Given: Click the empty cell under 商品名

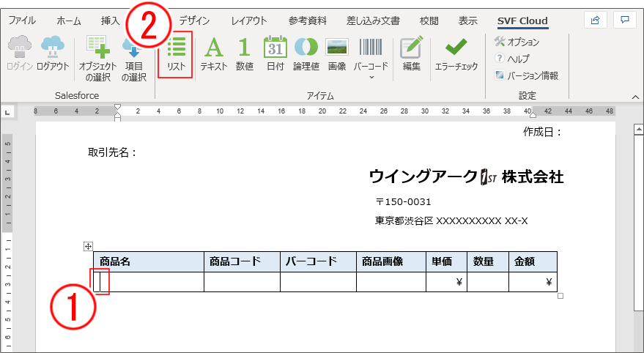Looking at the screenshot, I should tap(149, 282).
